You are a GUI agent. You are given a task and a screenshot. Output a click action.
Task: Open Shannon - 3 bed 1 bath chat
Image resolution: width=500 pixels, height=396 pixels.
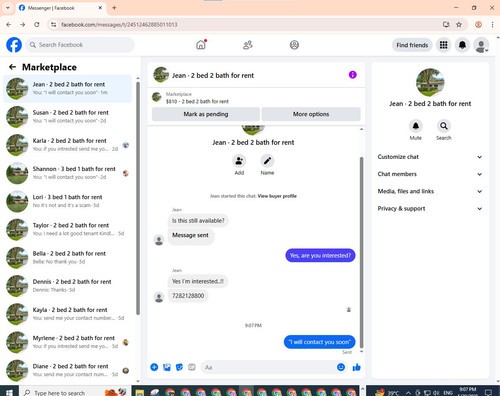[68, 173]
